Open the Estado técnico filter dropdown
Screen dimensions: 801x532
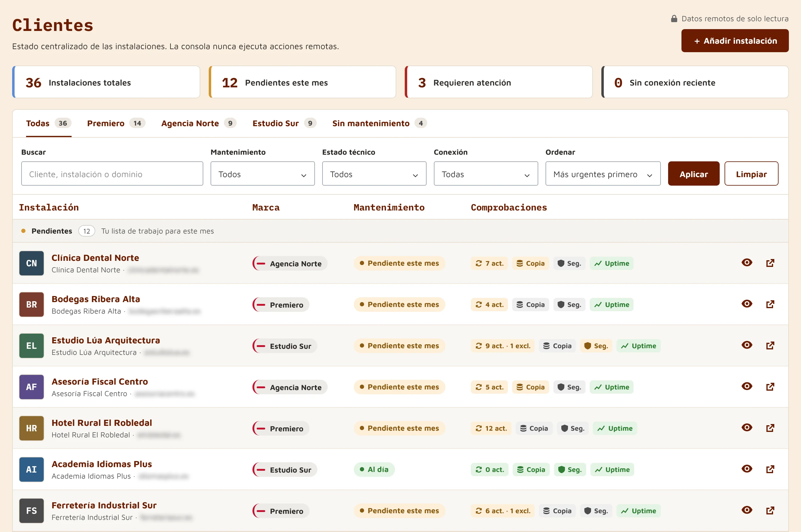coord(374,174)
